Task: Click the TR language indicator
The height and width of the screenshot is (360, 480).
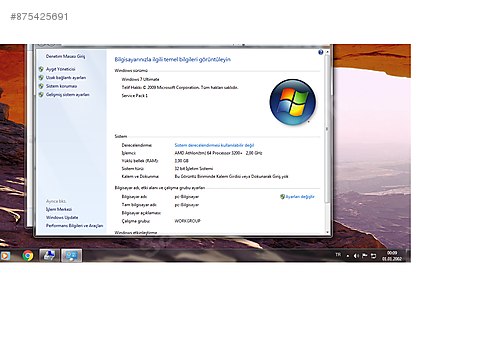Action: (338, 255)
